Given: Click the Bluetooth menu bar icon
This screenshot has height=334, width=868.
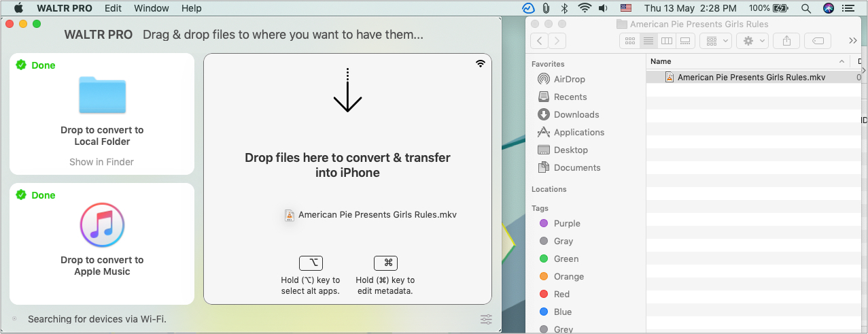Looking at the screenshot, I should 564,8.
